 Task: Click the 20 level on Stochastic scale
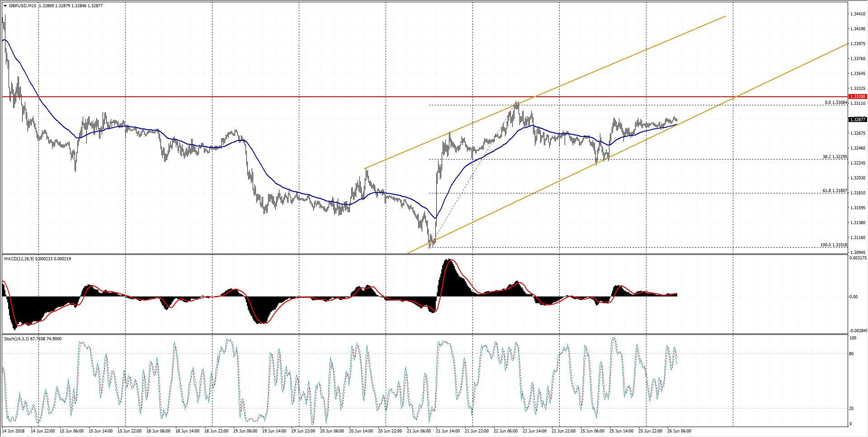(x=852, y=409)
